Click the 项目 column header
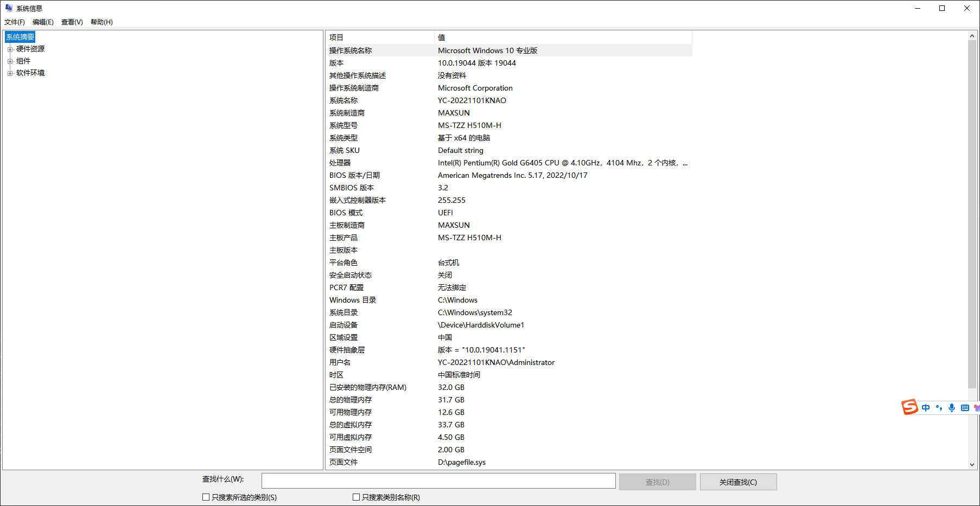980x506 pixels. pos(380,37)
